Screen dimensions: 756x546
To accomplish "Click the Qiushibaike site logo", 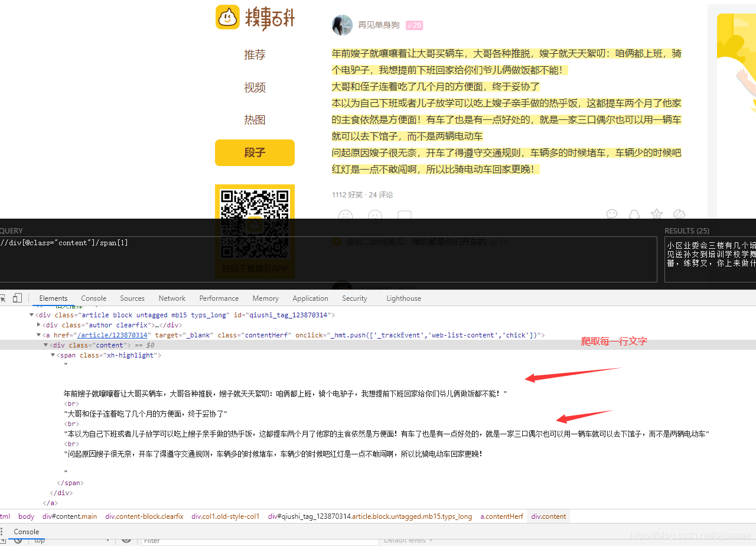I will click(x=255, y=17).
